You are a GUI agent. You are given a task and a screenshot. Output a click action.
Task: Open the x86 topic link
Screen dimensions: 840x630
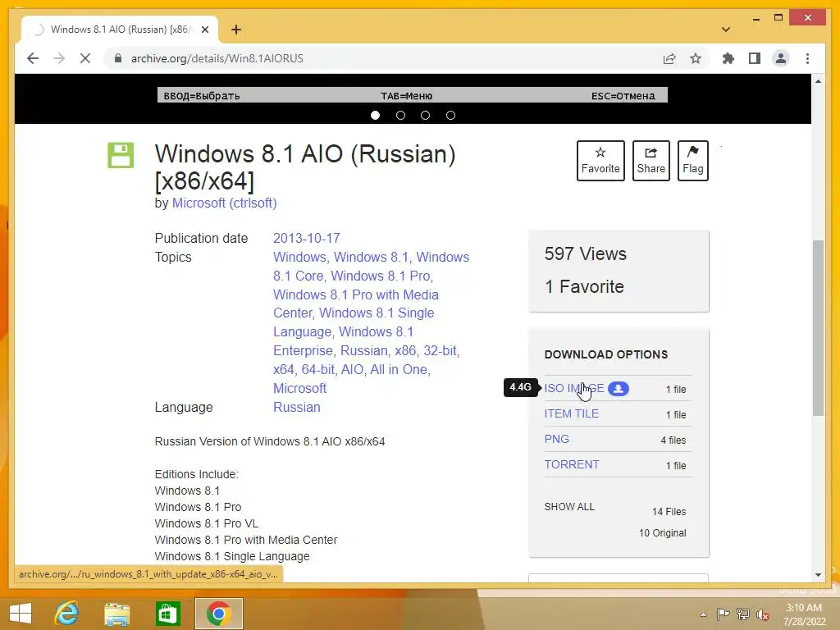pyautogui.click(x=405, y=351)
